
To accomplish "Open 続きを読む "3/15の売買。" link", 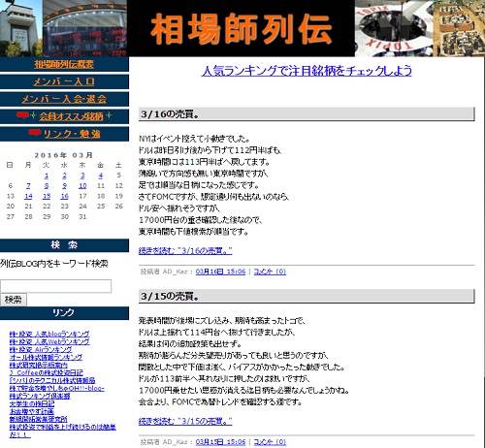I will [x=185, y=421].
